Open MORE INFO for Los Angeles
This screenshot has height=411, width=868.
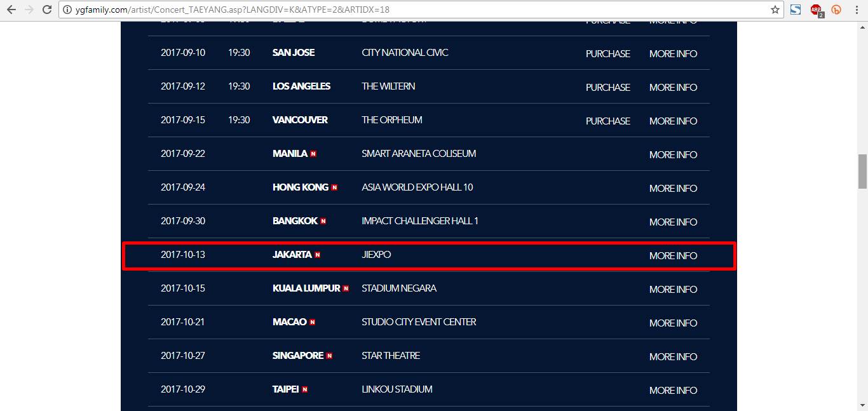coord(673,87)
